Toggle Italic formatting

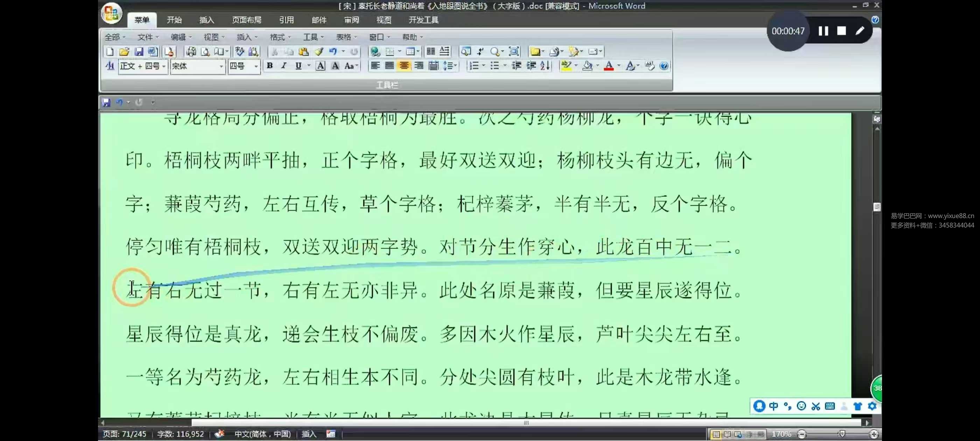click(284, 66)
